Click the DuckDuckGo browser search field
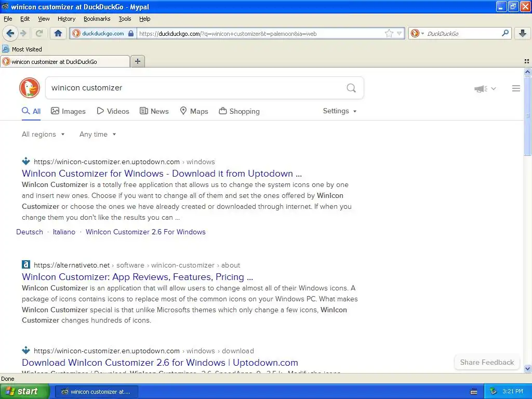The height and width of the screenshot is (399, 532). (463, 34)
